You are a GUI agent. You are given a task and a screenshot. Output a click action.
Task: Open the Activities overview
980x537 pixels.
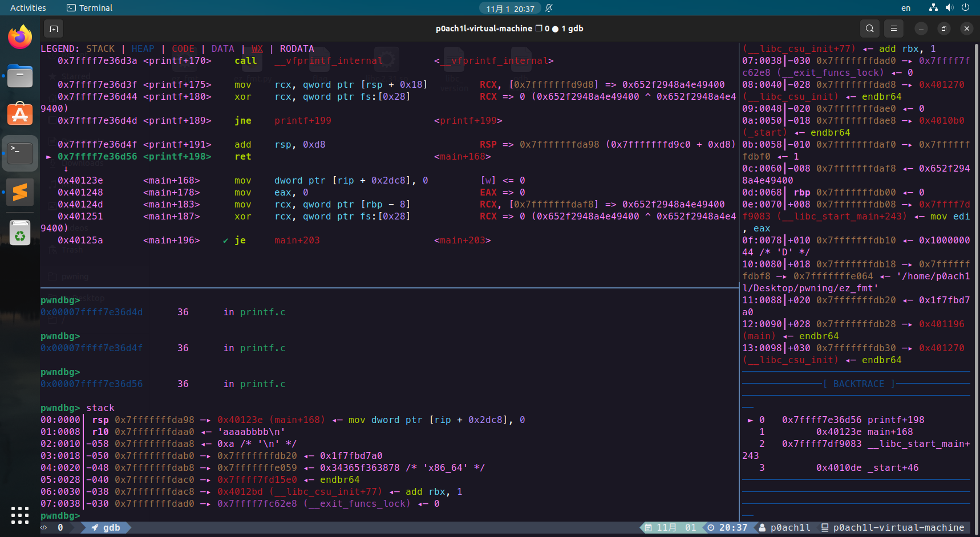click(x=28, y=8)
